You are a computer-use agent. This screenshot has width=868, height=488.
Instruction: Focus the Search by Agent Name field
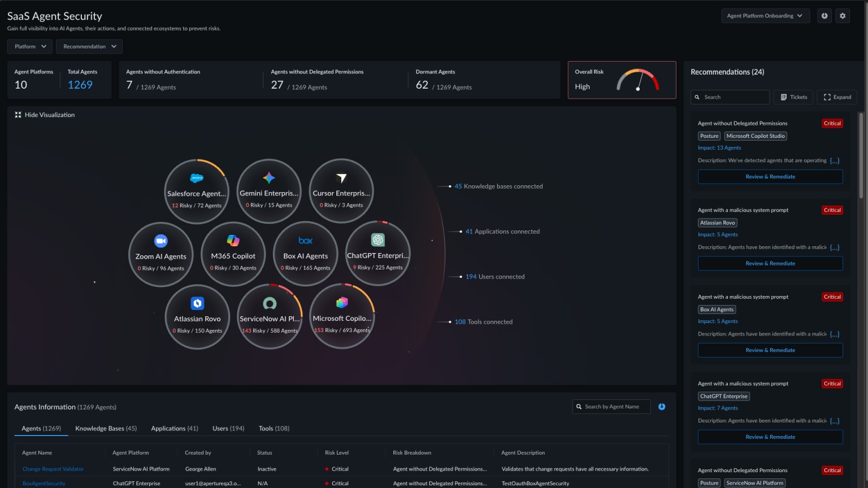point(611,407)
